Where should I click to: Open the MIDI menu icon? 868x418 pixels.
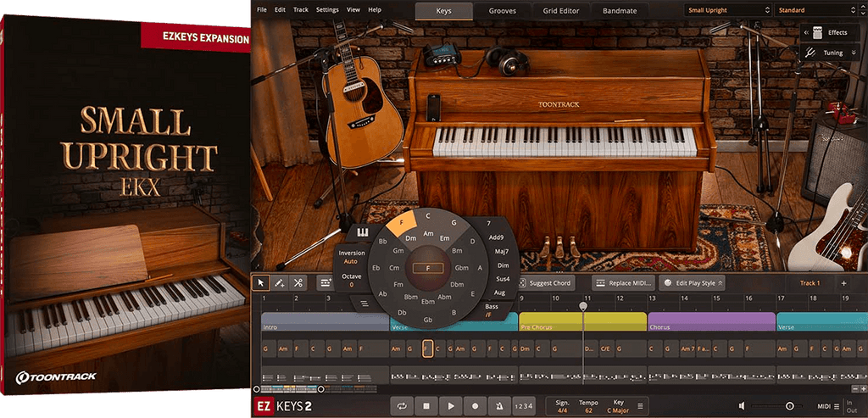coord(837,406)
